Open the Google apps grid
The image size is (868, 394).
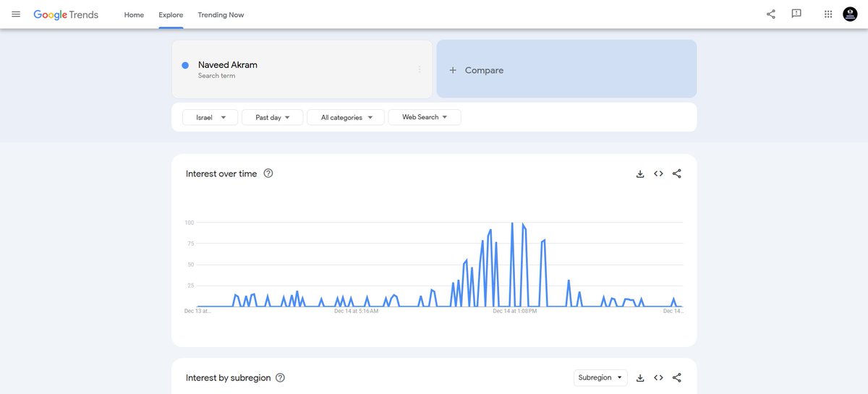(828, 14)
